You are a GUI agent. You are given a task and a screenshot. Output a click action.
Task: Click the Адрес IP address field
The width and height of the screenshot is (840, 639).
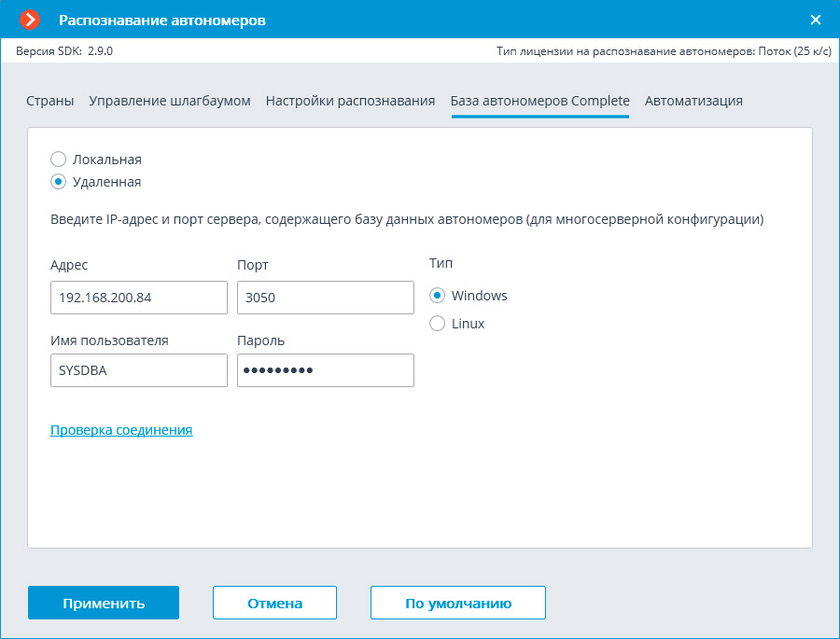tap(139, 298)
